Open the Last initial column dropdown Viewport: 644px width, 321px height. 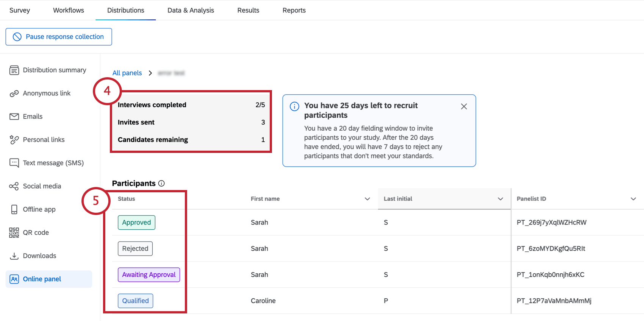point(500,199)
